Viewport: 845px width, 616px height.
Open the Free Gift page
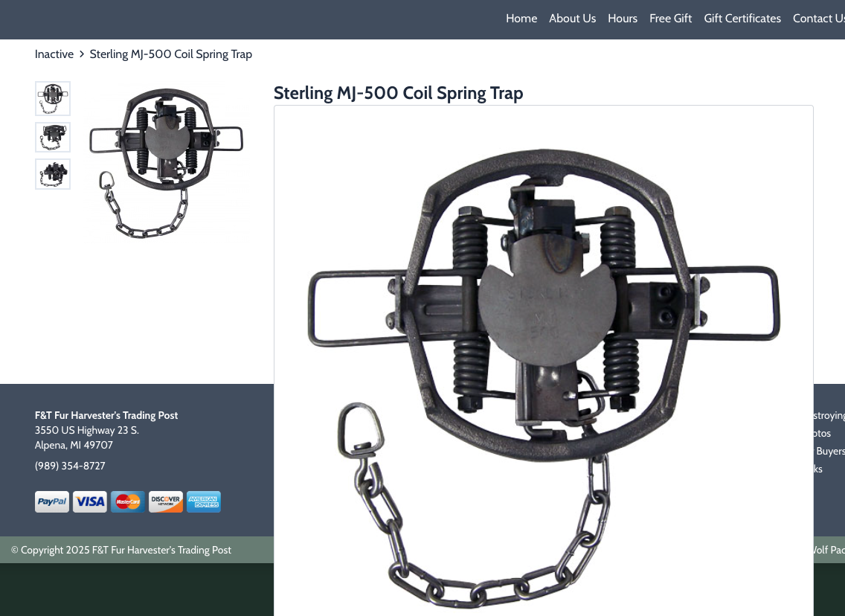click(x=670, y=19)
